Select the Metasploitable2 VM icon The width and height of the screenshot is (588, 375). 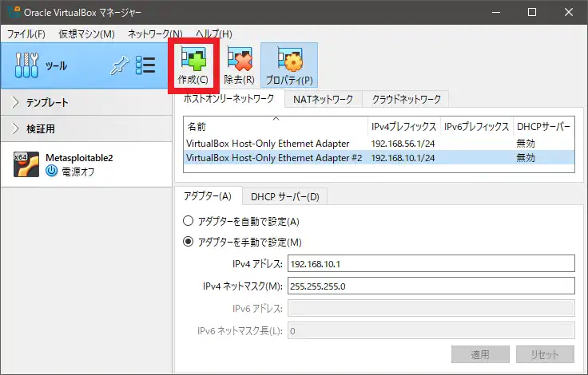tap(27, 164)
